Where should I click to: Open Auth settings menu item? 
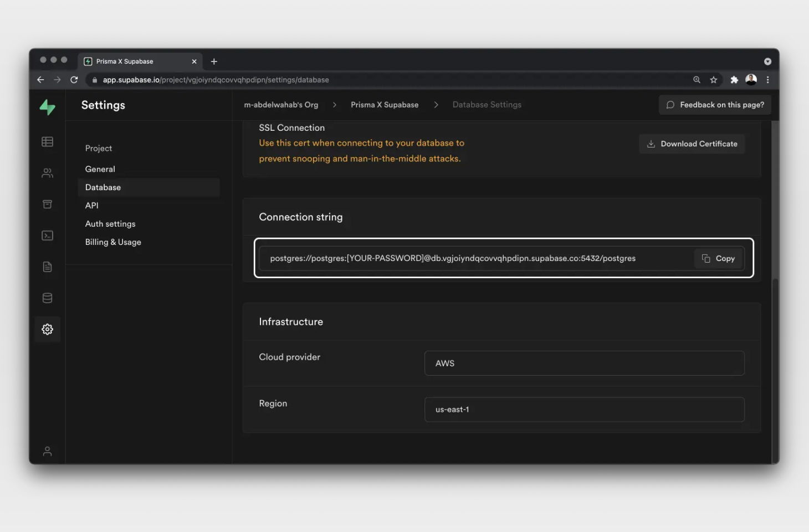point(110,224)
